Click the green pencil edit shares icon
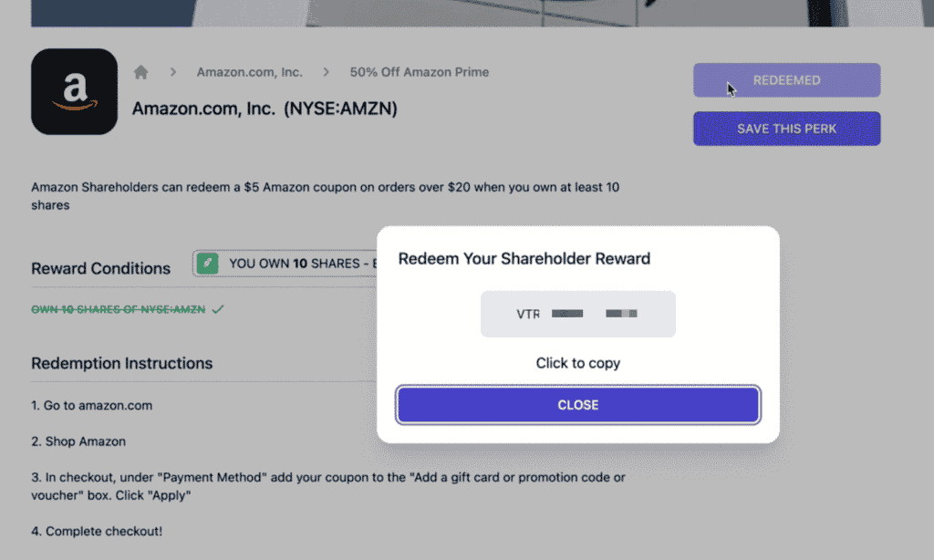Viewport: 934px width, 560px height. tap(208, 264)
